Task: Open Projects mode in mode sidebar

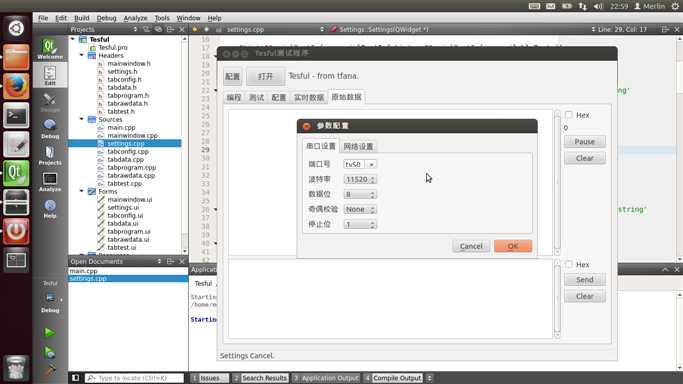Action: [x=50, y=155]
